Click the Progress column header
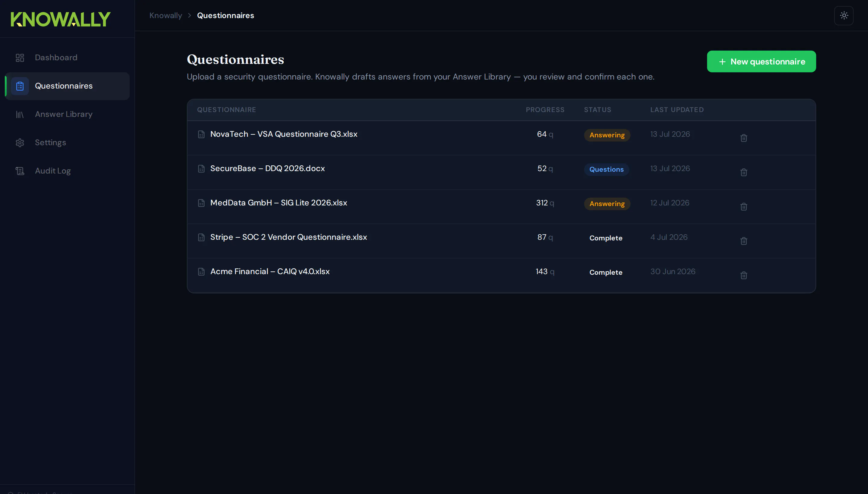868x494 pixels. coord(545,110)
